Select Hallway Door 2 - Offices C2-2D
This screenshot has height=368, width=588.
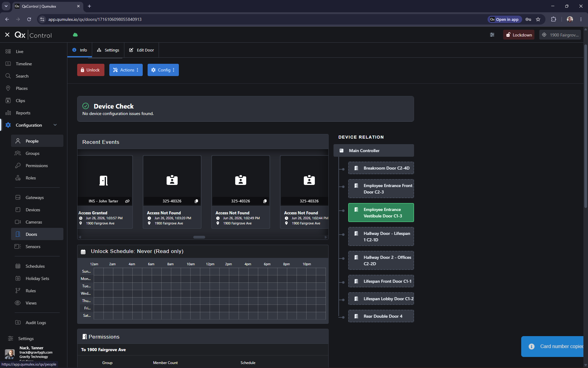(381, 260)
